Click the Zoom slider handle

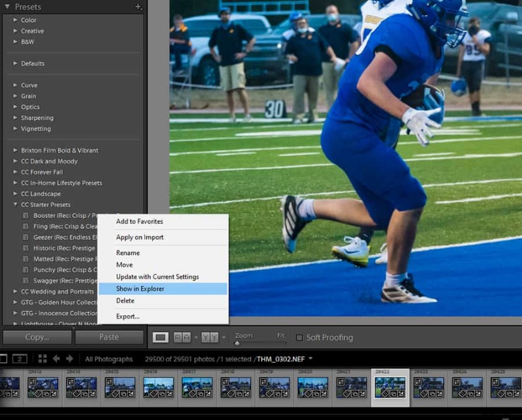pyautogui.click(x=237, y=343)
